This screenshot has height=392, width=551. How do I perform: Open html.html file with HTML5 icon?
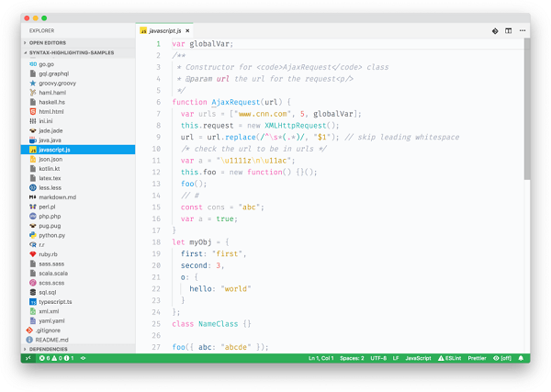tap(51, 111)
